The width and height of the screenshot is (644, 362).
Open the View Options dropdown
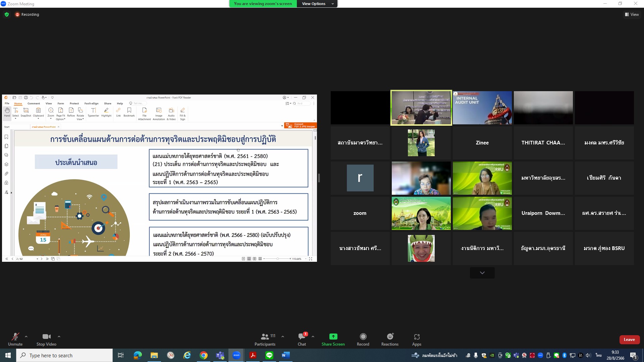click(x=317, y=4)
